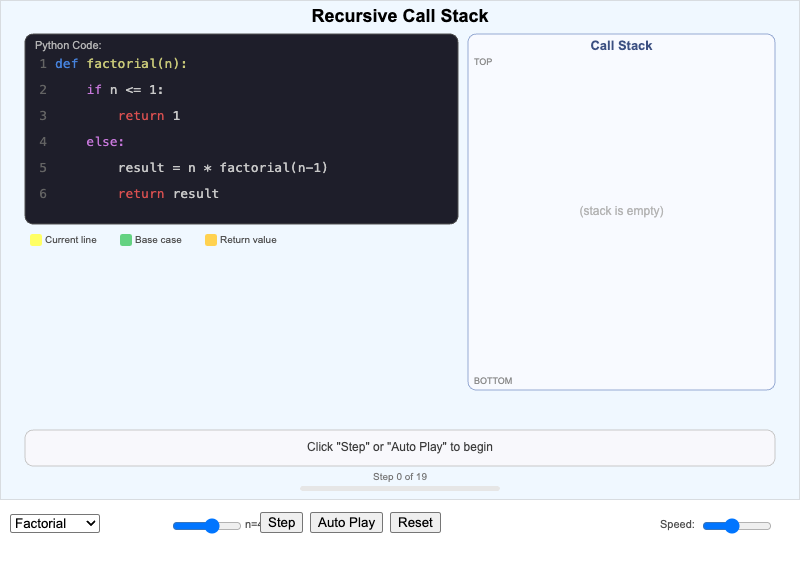This screenshot has width=800, height=570.
Task: Click the 'Click Step or Auto Play' message box
Action: click(x=400, y=447)
